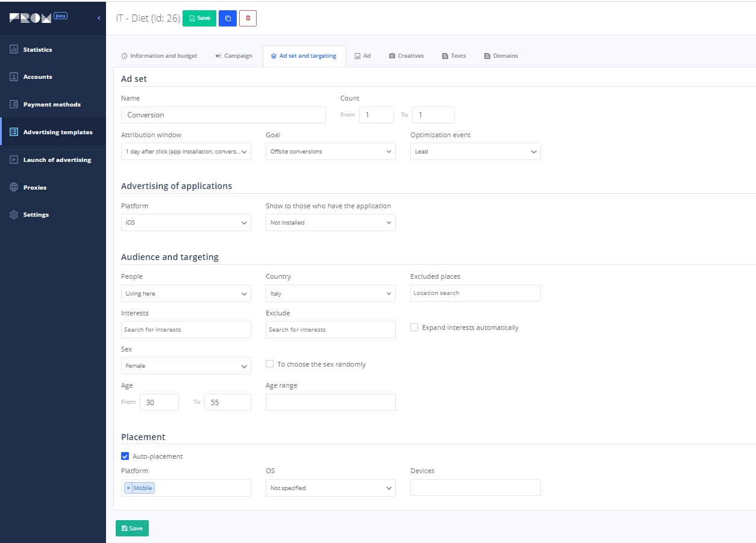Open Launch of advertising play icon
Viewport: 756px width, 543px height.
pyautogui.click(x=14, y=160)
